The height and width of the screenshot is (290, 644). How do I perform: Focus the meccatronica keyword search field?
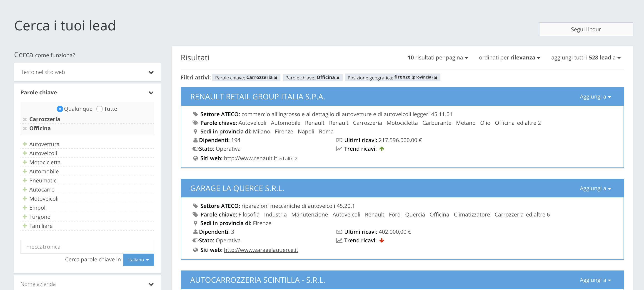[87, 247]
